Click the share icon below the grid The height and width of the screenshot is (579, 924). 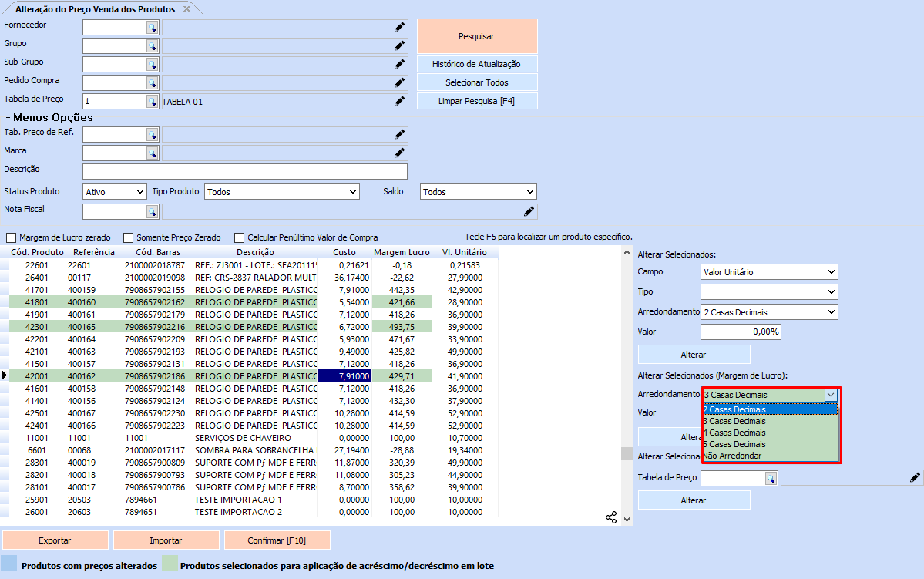[x=611, y=517]
